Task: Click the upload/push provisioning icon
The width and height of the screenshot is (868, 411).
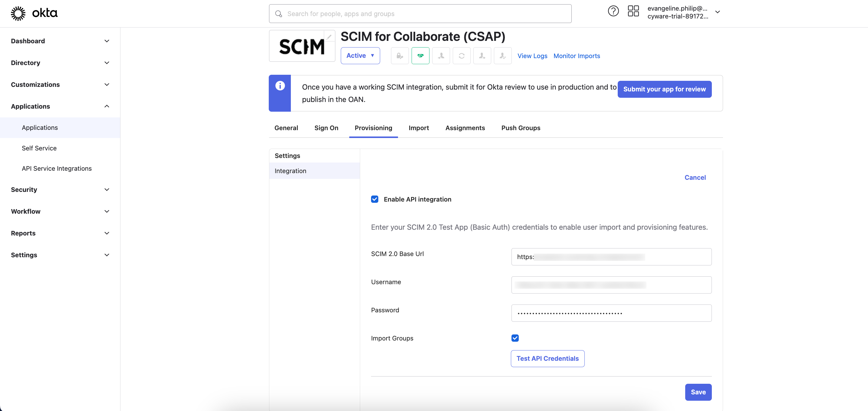Action: point(482,55)
